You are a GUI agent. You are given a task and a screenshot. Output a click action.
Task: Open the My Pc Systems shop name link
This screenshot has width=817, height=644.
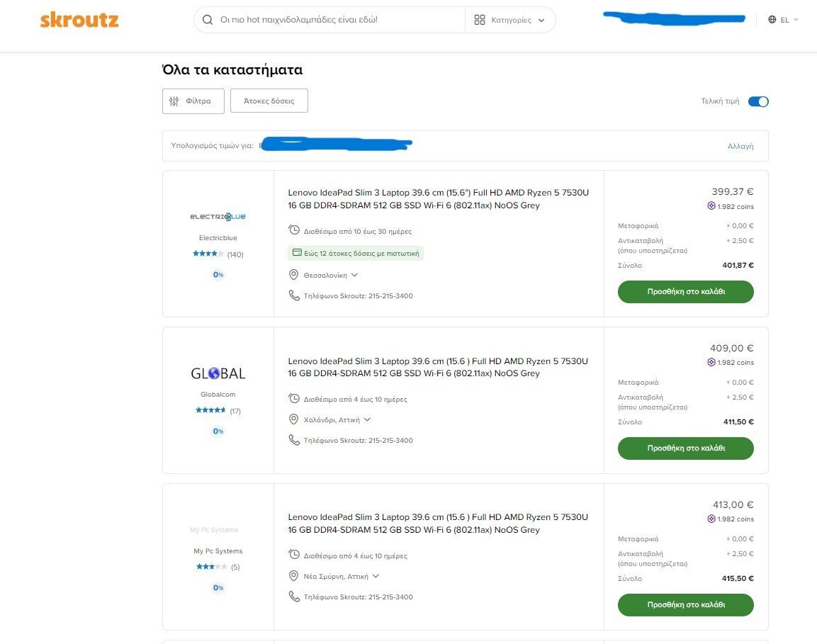point(218,550)
